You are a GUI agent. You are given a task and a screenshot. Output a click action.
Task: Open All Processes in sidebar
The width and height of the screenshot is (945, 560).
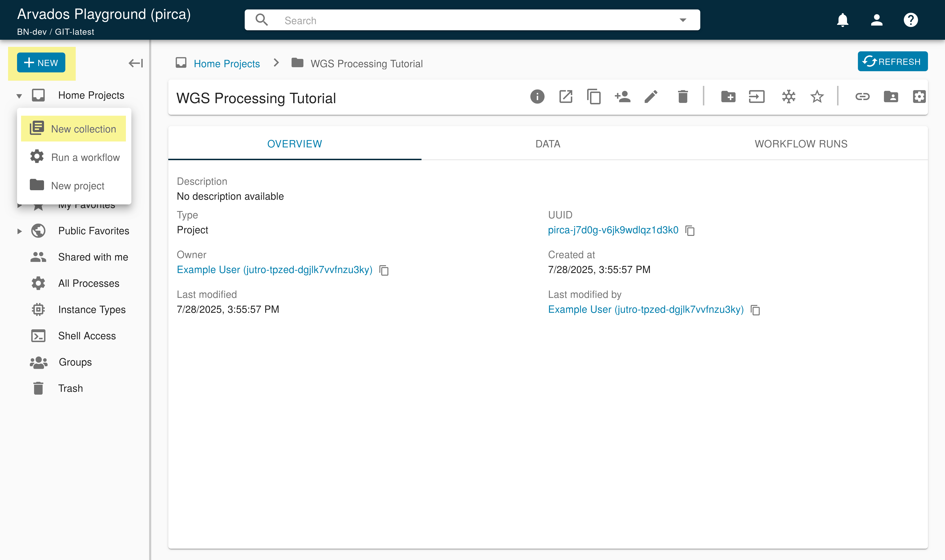click(x=89, y=283)
